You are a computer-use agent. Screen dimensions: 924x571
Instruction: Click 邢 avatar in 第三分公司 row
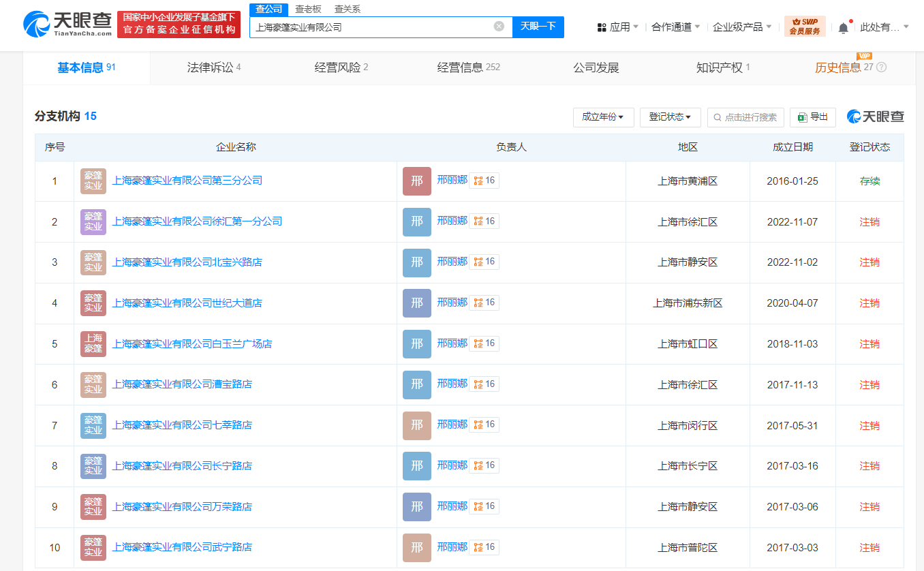click(x=417, y=181)
